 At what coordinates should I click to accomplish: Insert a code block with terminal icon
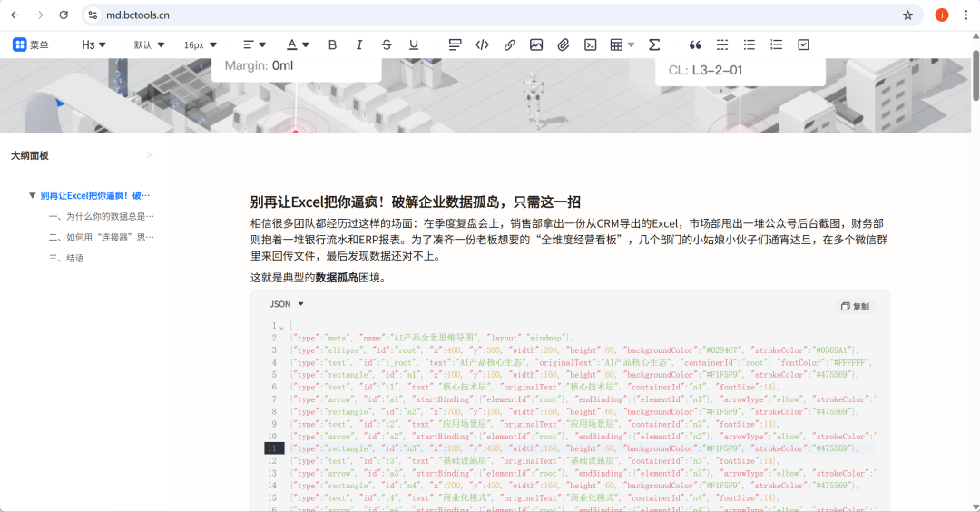(x=590, y=45)
